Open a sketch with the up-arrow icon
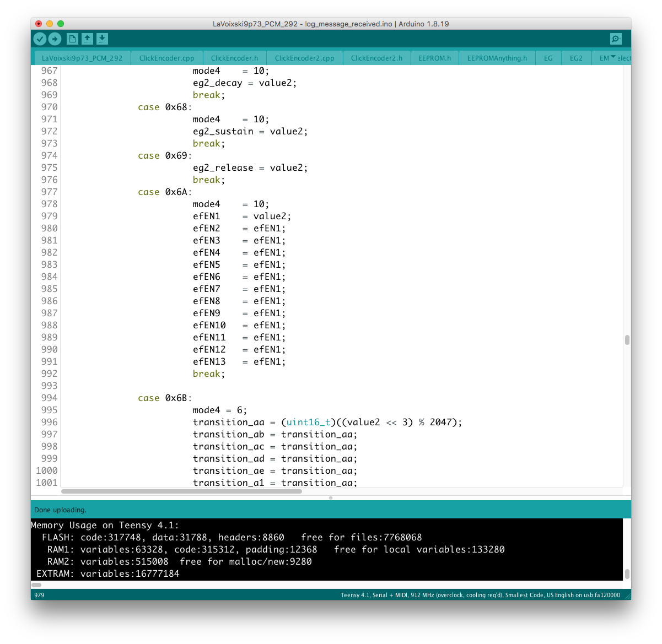The width and height of the screenshot is (662, 644). [x=87, y=39]
